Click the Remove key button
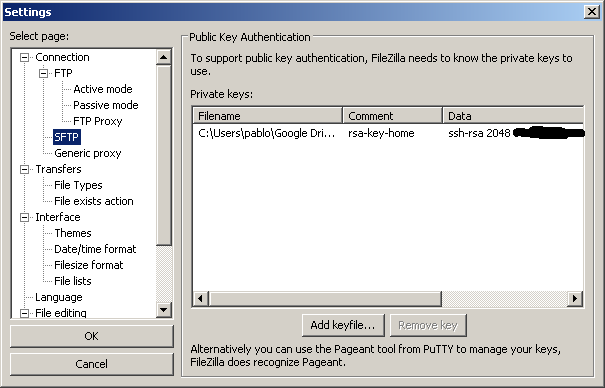605x388 pixels. pyautogui.click(x=428, y=325)
